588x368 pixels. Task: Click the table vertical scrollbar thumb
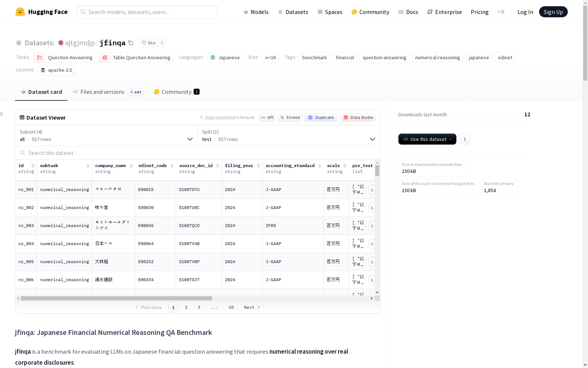pyautogui.click(x=377, y=171)
